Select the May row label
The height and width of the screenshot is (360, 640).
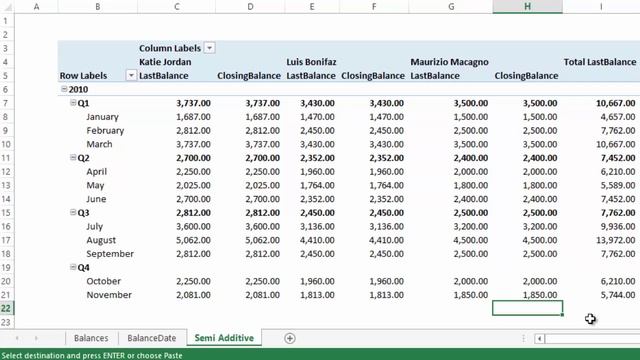coord(95,185)
